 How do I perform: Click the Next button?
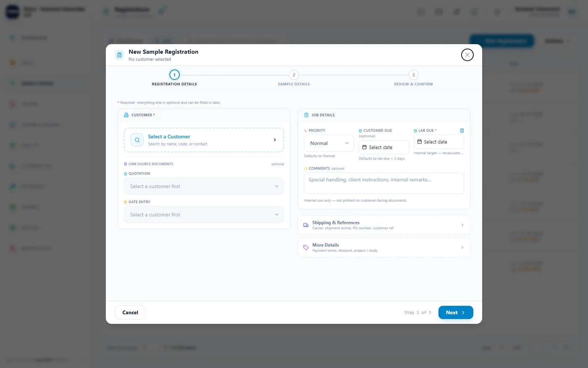tap(456, 312)
